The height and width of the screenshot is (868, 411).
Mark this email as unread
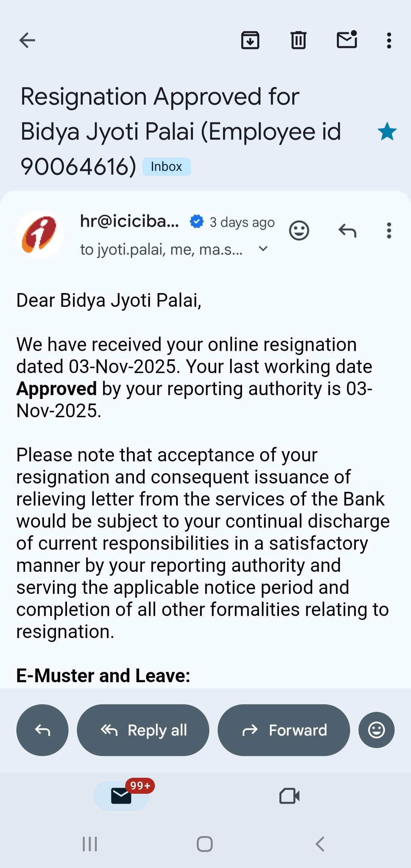[x=347, y=40]
